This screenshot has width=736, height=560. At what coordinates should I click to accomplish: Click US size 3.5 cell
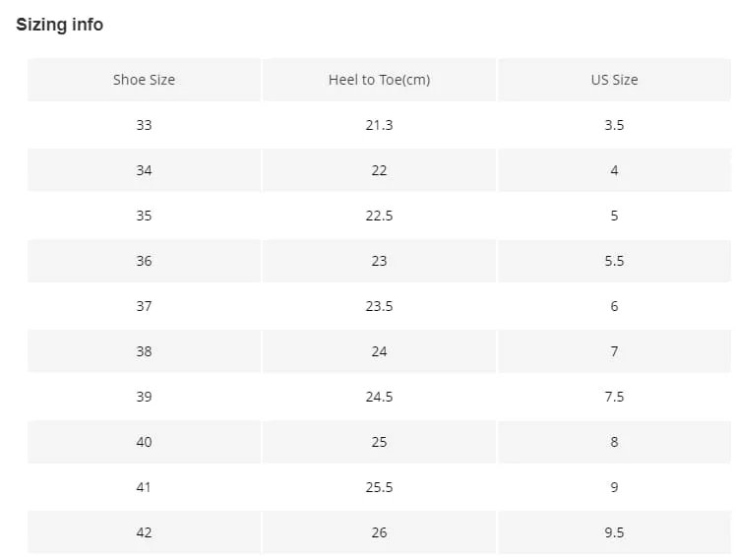[x=614, y=125]
